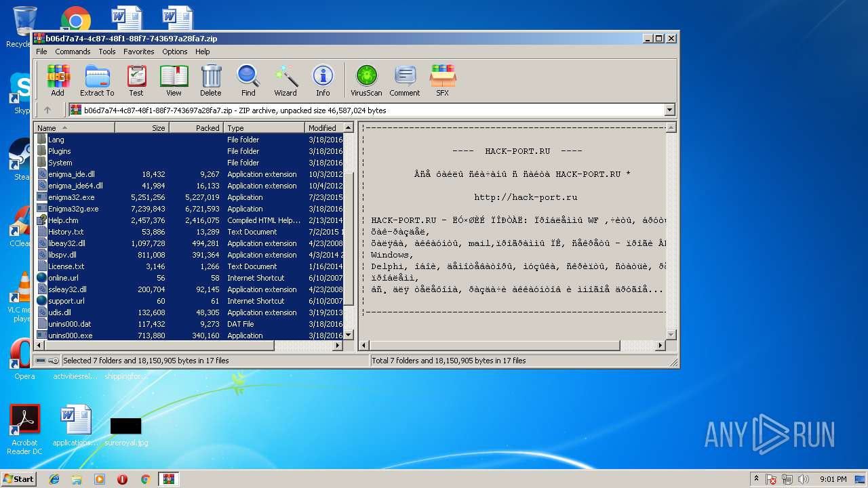Open the Start menu
868x488 pixels.
(18, 479)
